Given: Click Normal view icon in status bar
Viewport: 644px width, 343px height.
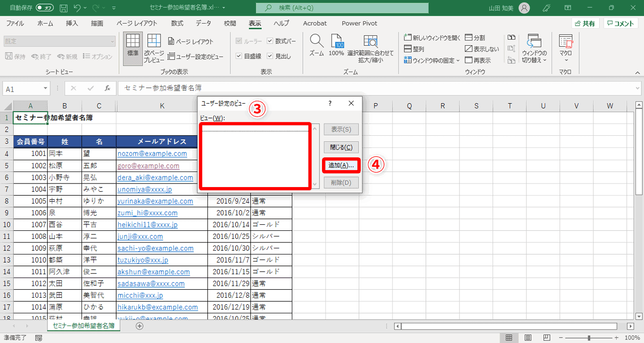Looking at the screenshot, I should tap(509, 337).
